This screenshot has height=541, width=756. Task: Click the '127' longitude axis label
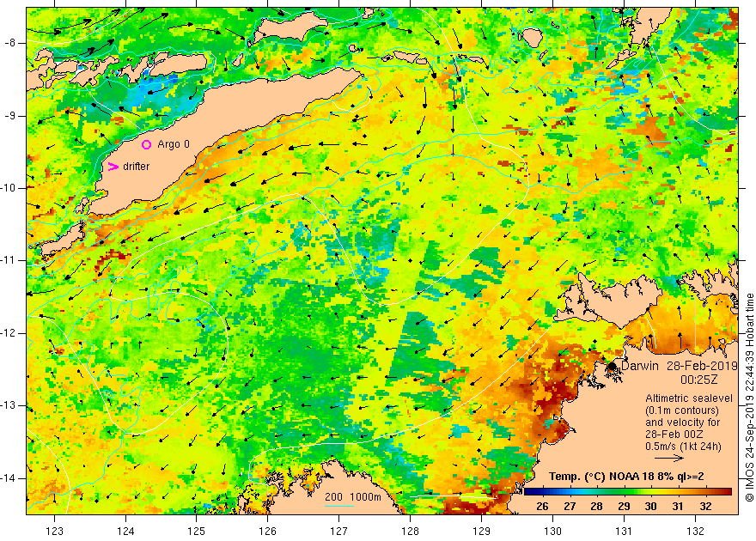coord(339,531)
